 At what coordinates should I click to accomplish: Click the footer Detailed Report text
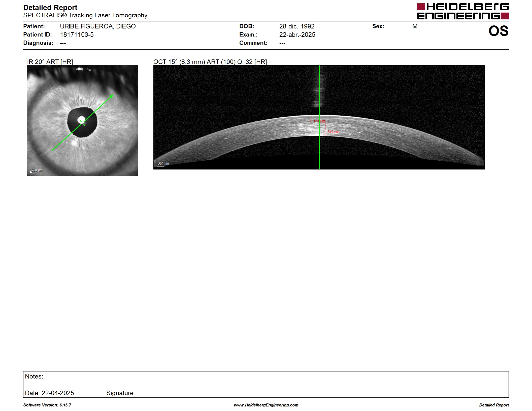click(x=494, y=405)
